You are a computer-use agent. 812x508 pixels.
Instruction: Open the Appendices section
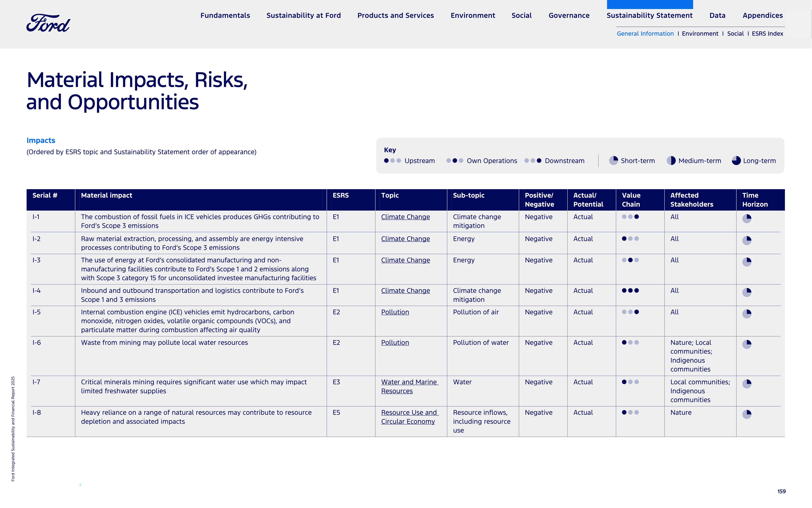[x=763, y=15]
